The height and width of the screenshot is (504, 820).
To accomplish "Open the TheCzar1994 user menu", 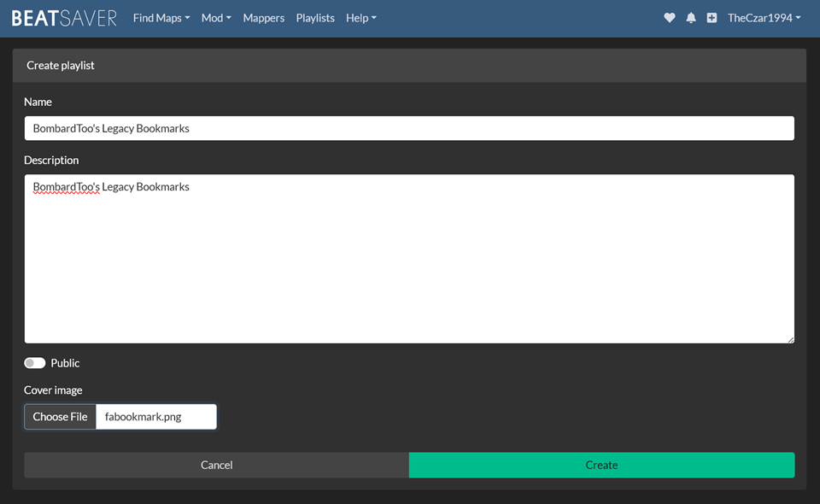I will pos(764,18).
